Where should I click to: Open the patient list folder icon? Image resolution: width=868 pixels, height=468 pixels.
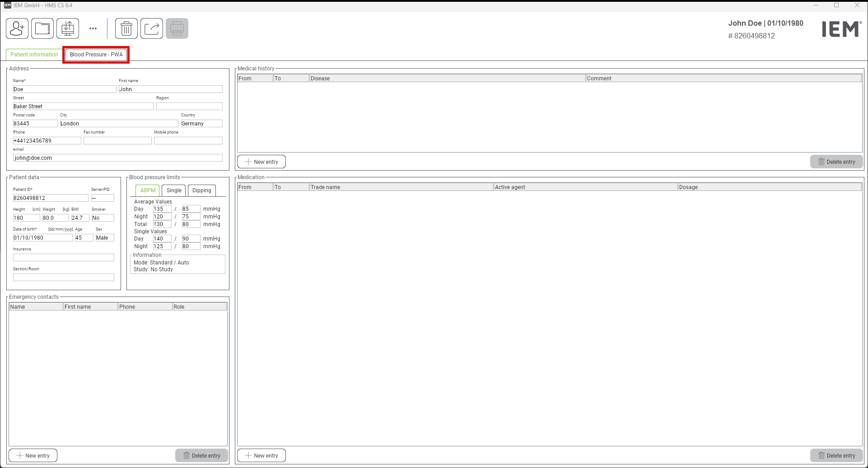42,29
